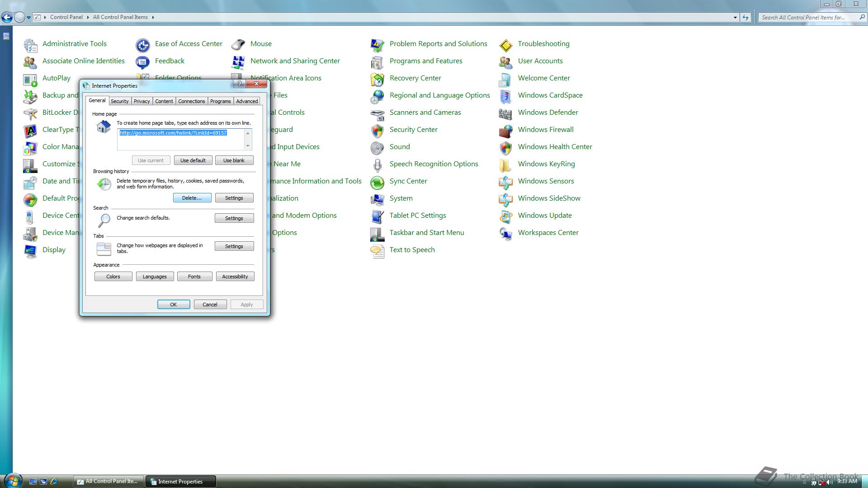Open the Ease of Access Center icon
This screenshot has width=868, height=488.
(143, 45)
